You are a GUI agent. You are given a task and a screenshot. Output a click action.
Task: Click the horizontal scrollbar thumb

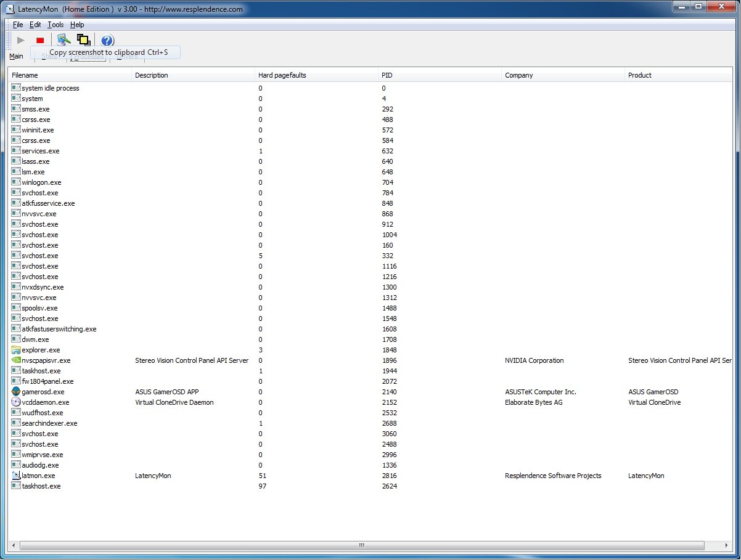[362, 546]
